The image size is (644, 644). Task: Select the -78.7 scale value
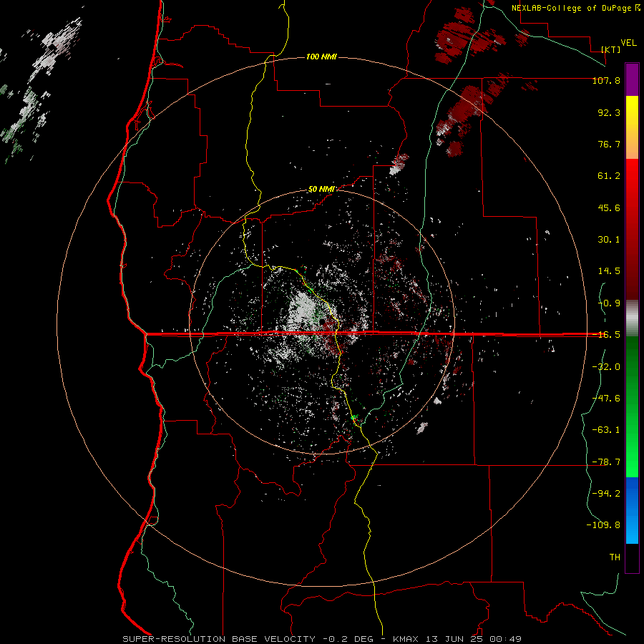click(x=606, y=462)
